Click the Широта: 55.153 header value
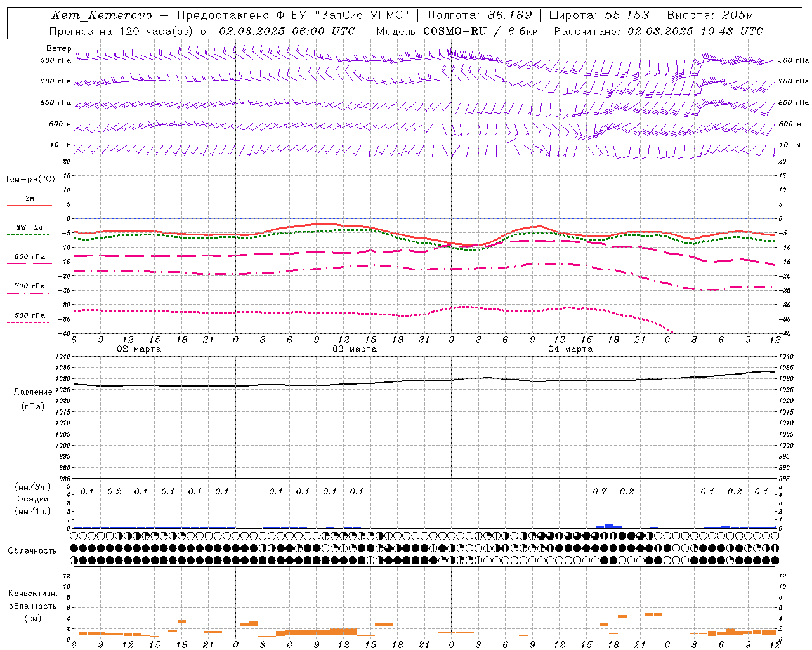The height and width of the screenshot is (650, 812). tap(599, 15)
